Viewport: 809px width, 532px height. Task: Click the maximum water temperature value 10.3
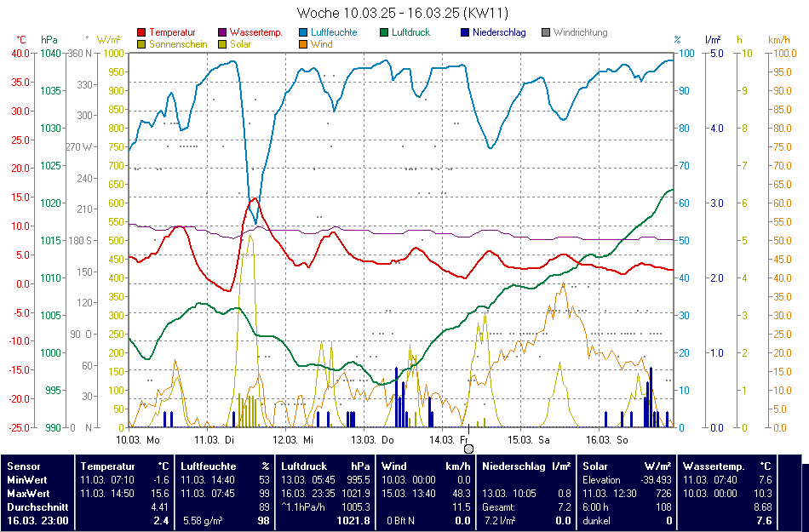761,494
